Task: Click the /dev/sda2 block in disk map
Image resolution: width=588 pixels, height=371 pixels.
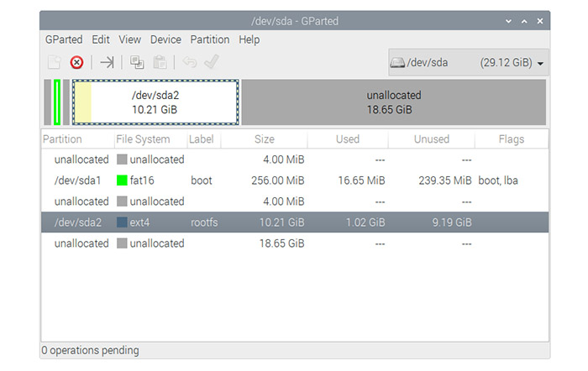Action: click(155, 102)
